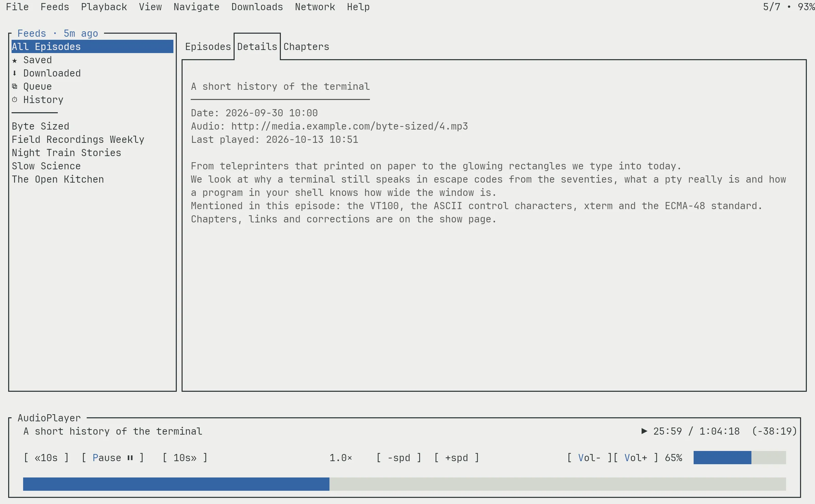Click the playback progress bar

point(405,484)
